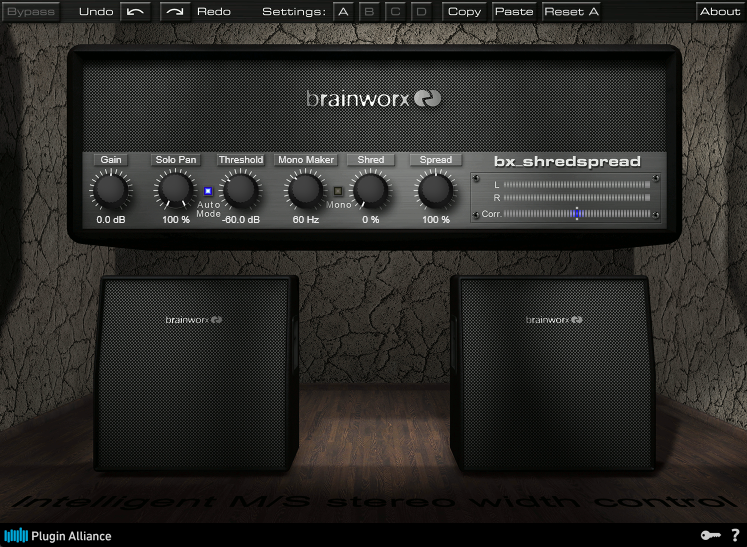The height and width of the screenshot is (547, 747).
Task: Click the R level meter
Action: point(576,197)
